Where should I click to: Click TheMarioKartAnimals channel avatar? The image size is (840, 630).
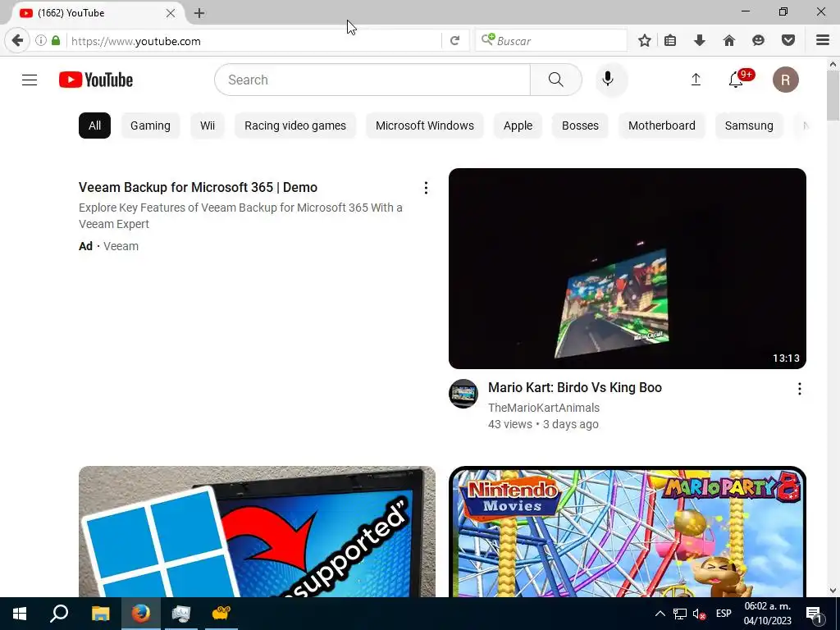coord(463,394)
